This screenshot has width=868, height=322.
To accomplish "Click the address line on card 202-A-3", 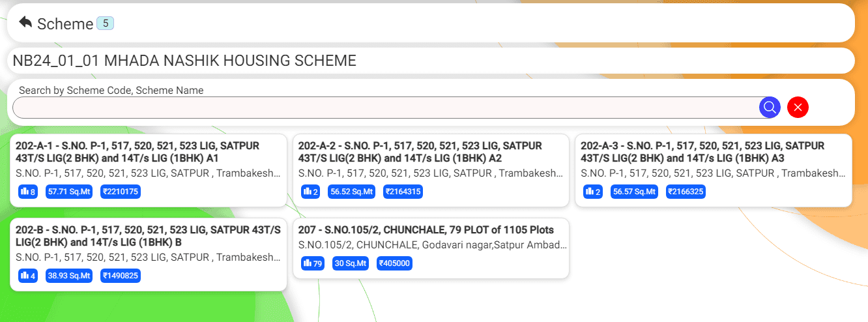I will click(714, 173).
